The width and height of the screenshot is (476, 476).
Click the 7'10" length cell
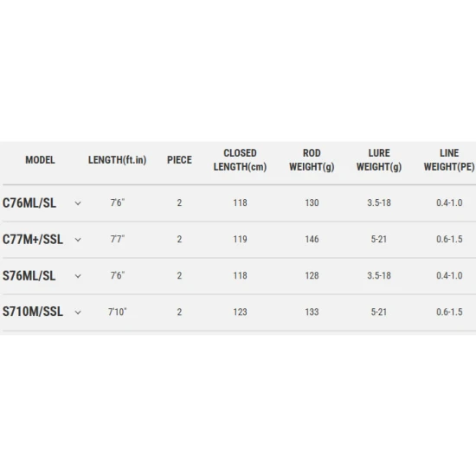(118, 312)
